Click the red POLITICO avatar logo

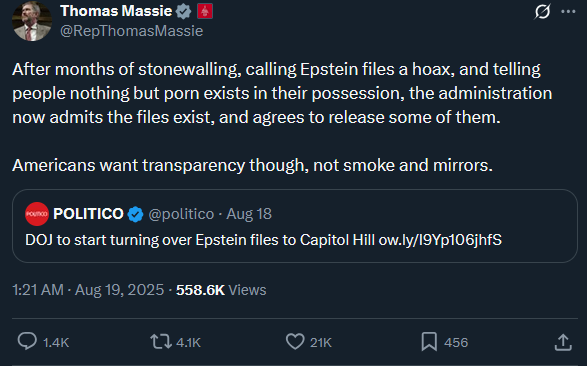click(x=37, y=214)
